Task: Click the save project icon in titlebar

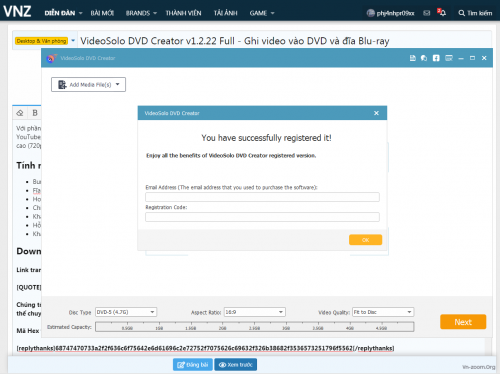Action: [x=413, y=58]
